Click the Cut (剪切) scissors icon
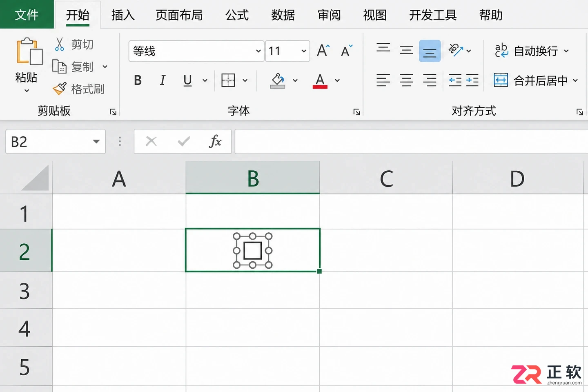The height and width of the screenshot is (392, 588). point(60,44)
